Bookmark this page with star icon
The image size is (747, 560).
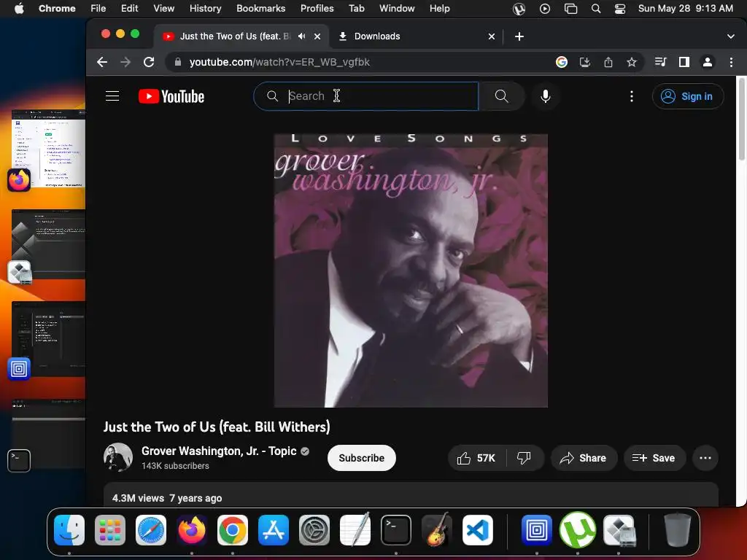point(632,62)
